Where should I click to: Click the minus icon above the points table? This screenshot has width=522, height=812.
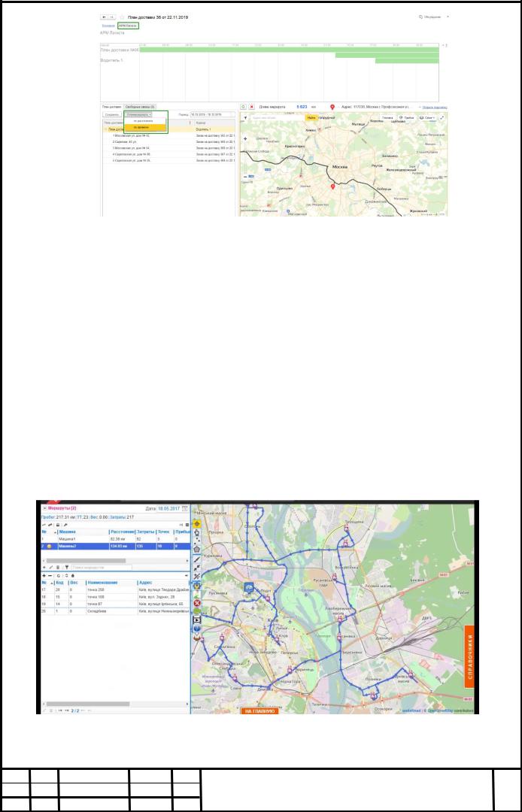point(50,576)
